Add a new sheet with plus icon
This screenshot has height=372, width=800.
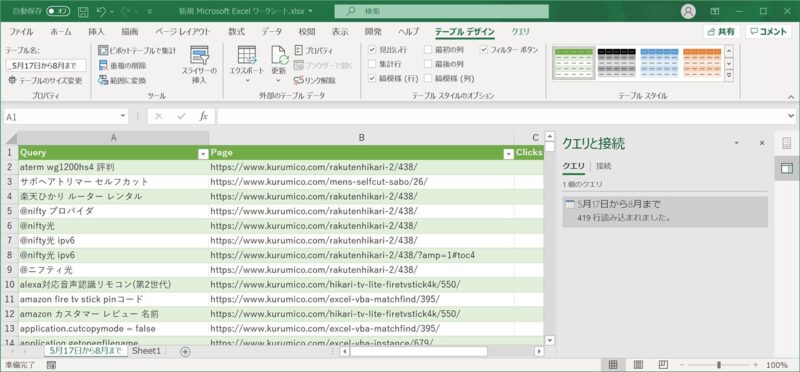pyautogui.click(x=185, y=351)
